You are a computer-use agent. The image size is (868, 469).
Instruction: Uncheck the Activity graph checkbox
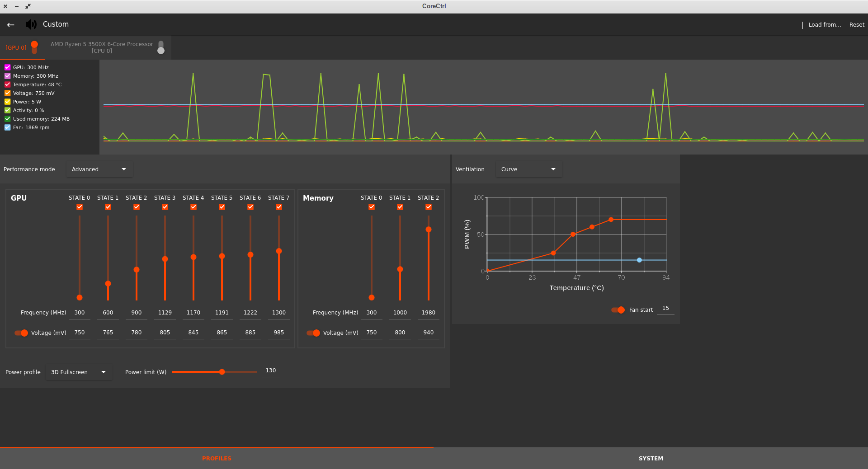(8, 110)
